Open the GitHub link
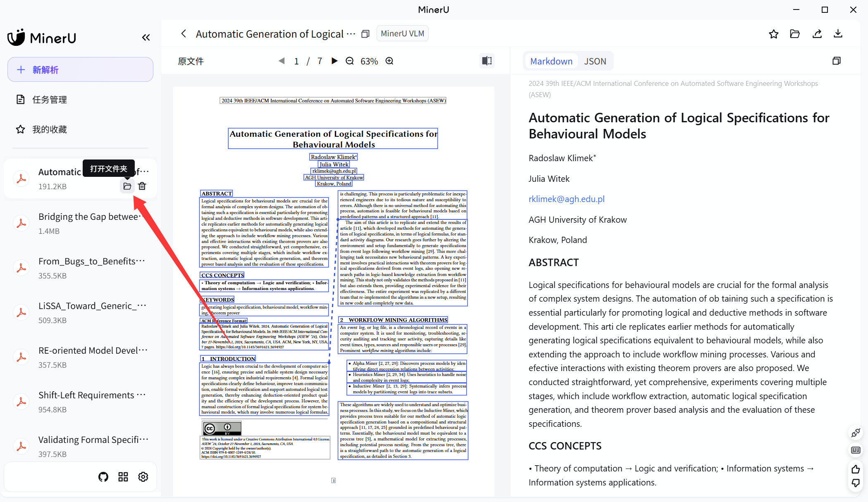868x502 pixels. 103,477
